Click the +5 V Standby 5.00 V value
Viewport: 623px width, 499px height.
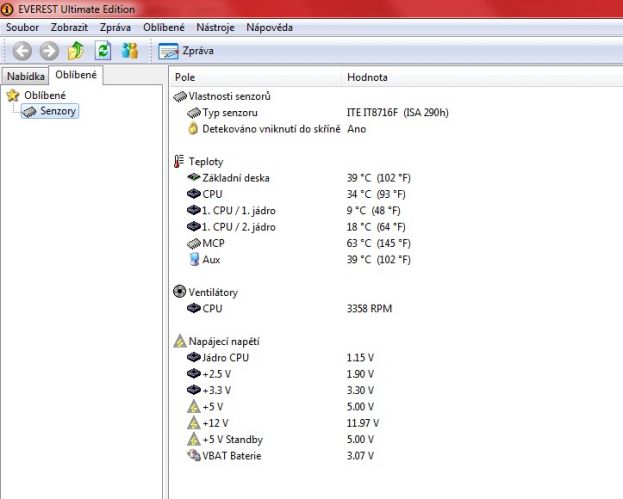point(360,439)
